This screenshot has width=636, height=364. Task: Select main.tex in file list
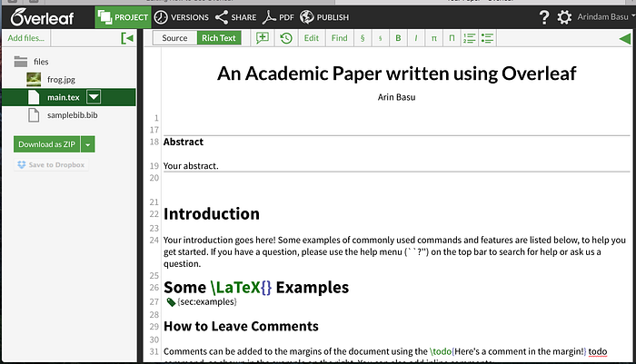(x=64, y=97)
